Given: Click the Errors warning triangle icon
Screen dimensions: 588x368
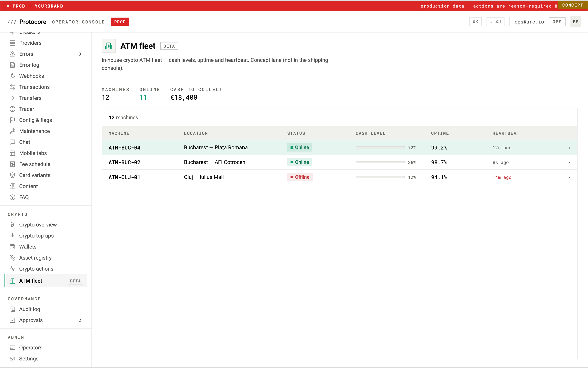Looking at the screenshot, I should pos(12,54).
